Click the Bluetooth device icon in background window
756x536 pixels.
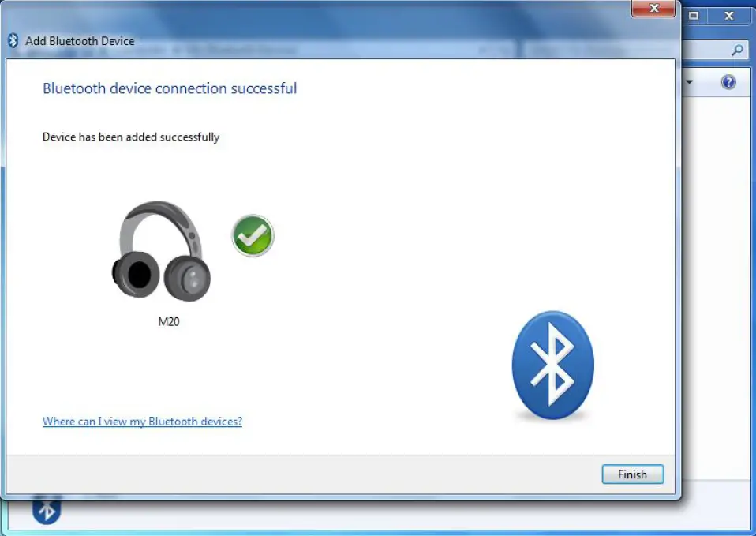[x=47, y=511]
